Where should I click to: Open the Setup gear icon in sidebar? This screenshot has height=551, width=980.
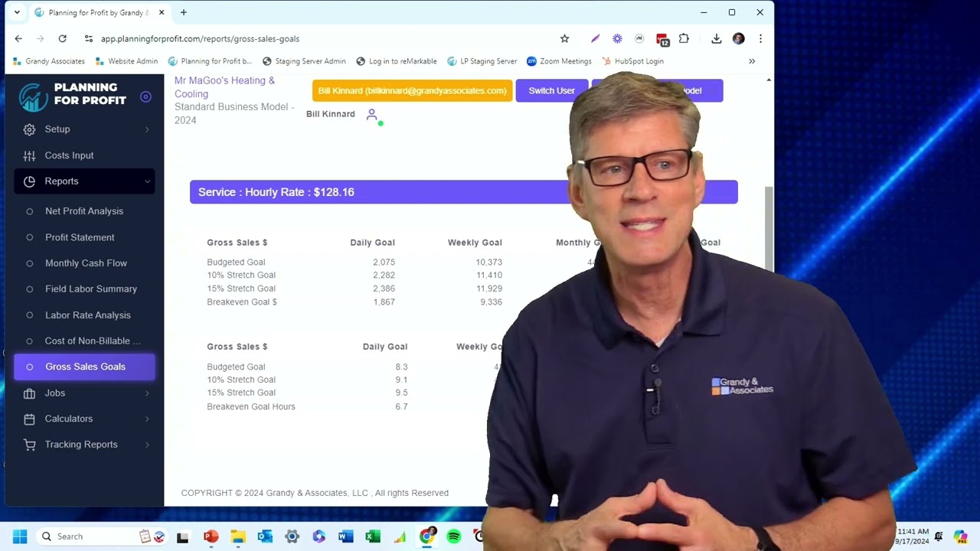[29, 129]
